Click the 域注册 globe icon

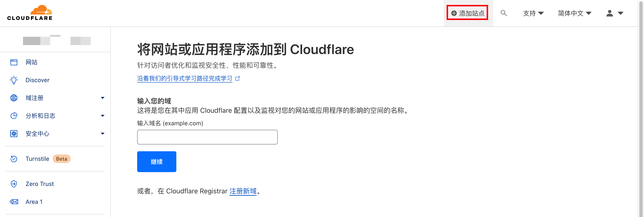pos(14,98)
